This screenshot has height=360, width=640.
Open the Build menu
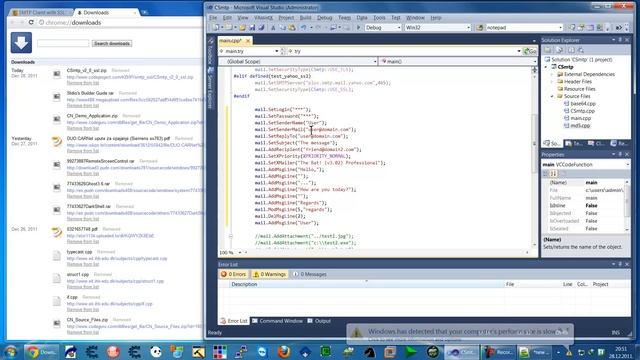coord(305,18)
